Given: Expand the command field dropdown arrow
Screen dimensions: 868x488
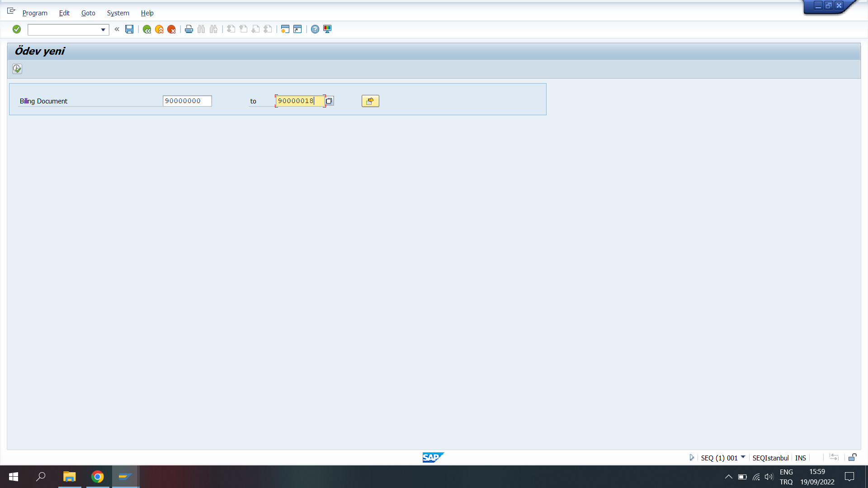Looking at the screenshot, I should coord(103,30).
